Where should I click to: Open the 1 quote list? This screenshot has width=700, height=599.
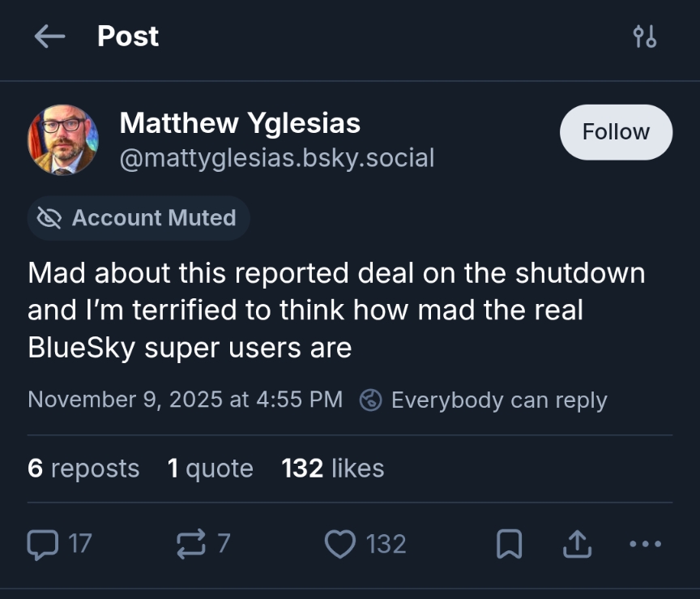coord(211,469)
